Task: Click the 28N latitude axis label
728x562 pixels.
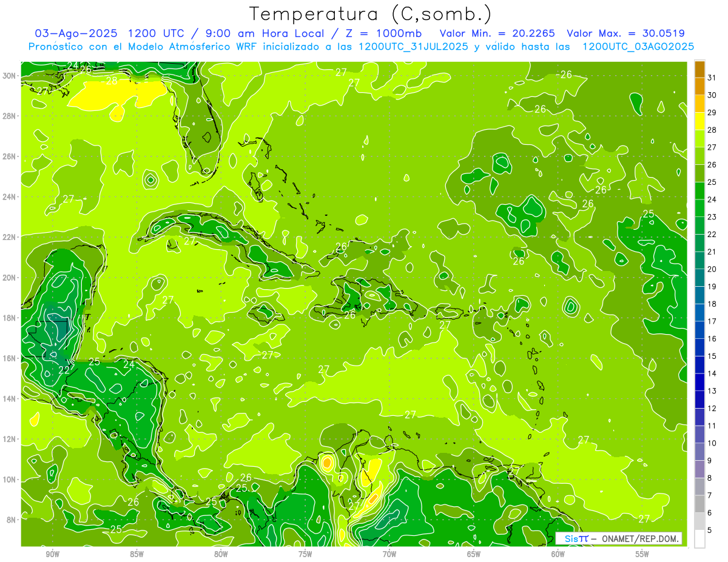Action: [x=8, y=116]
